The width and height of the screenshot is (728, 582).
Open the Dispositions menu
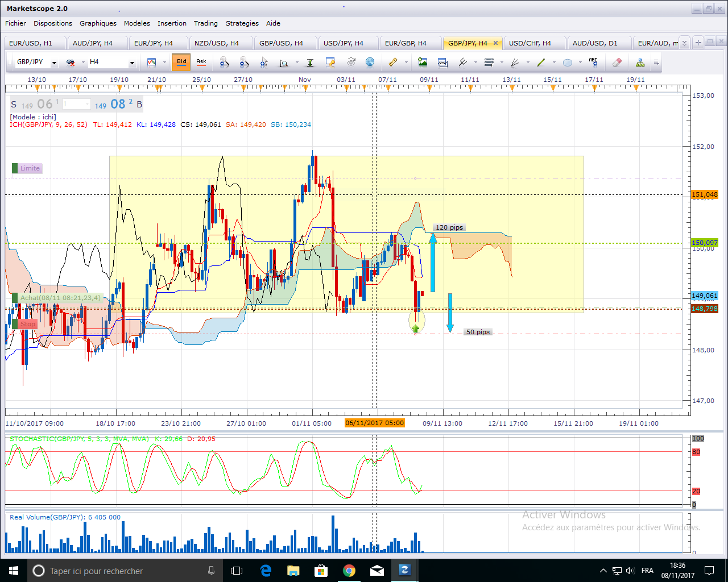coord(53,23)
